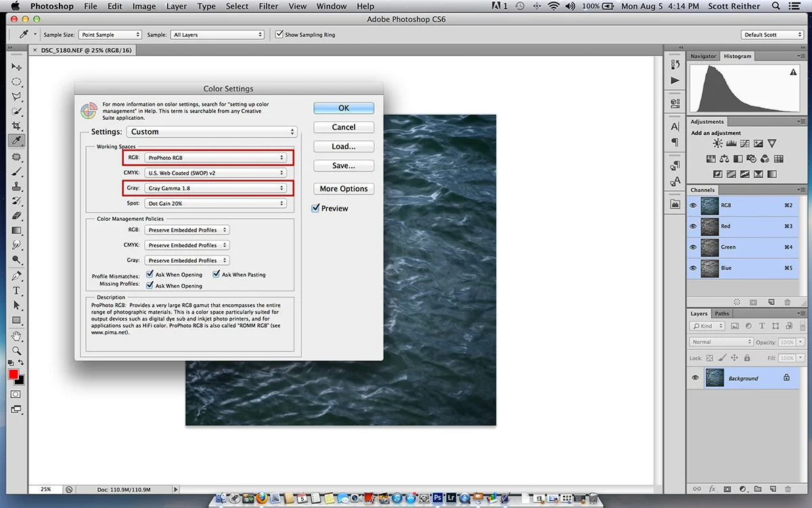Viewport: 812px width, 508px height.
Task: Select the Rectangle shape tool
Action: pos(17,320)
